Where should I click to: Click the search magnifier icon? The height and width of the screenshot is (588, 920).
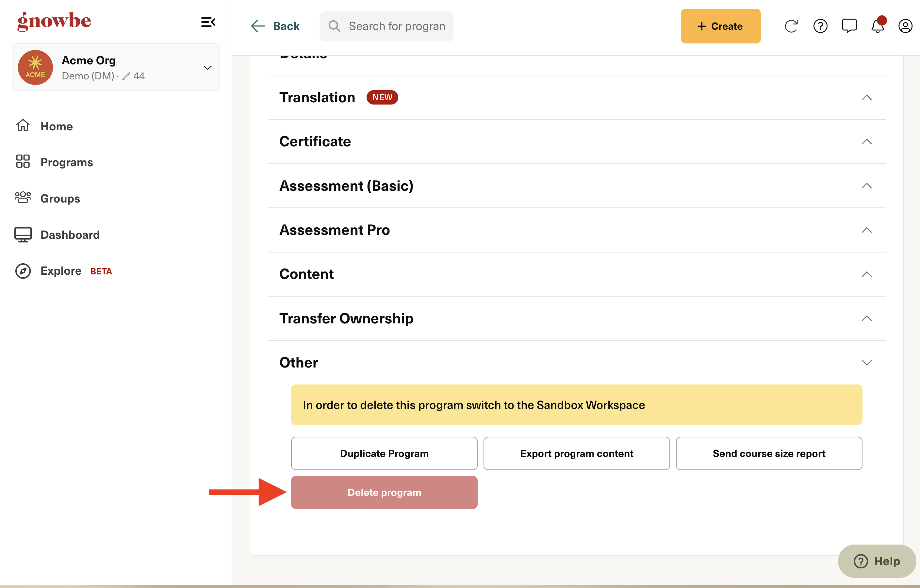(334, 26)
